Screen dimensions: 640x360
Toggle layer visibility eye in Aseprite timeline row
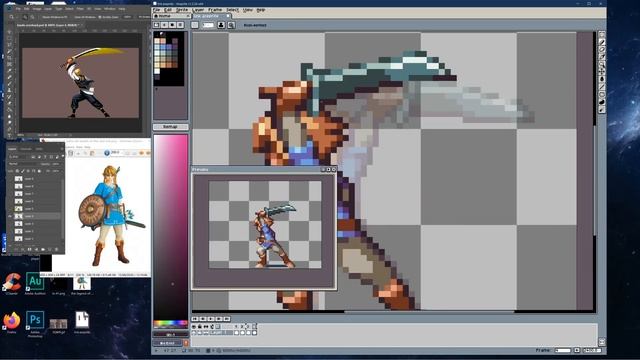(193, 333)
